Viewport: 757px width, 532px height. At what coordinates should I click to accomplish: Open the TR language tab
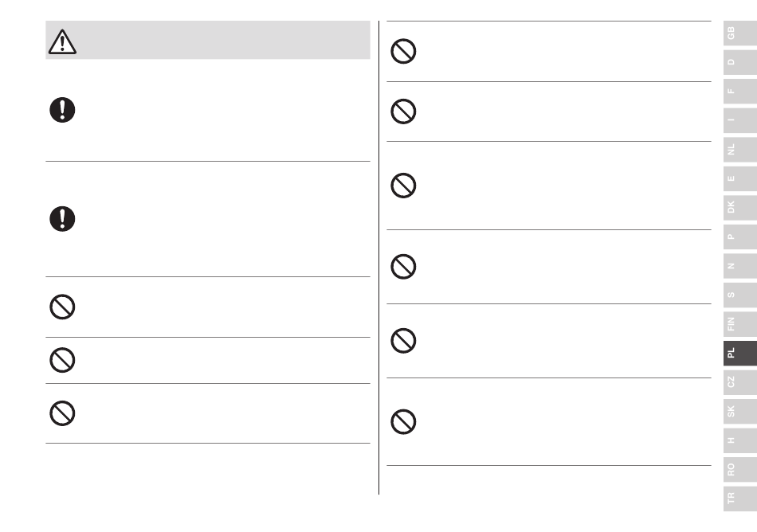pos(740,499)
